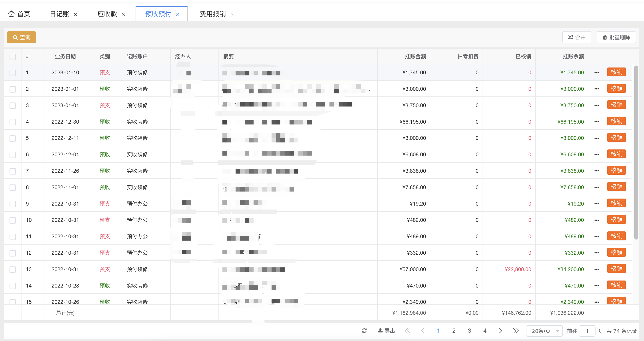
Task: Go to page 2
Action: (x=454, y=331)
